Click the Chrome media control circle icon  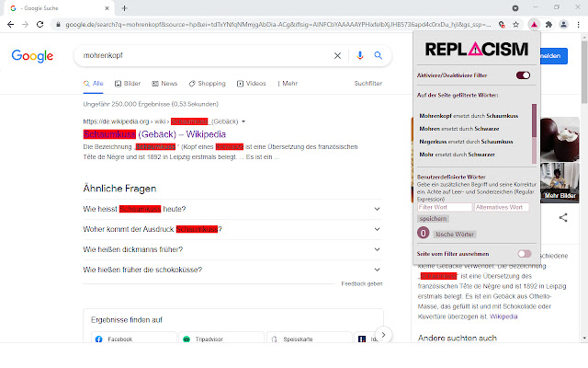coord(515,8)
